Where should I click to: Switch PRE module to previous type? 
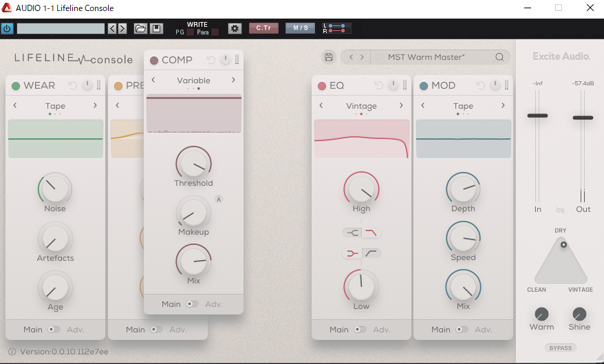pos(118,105)
